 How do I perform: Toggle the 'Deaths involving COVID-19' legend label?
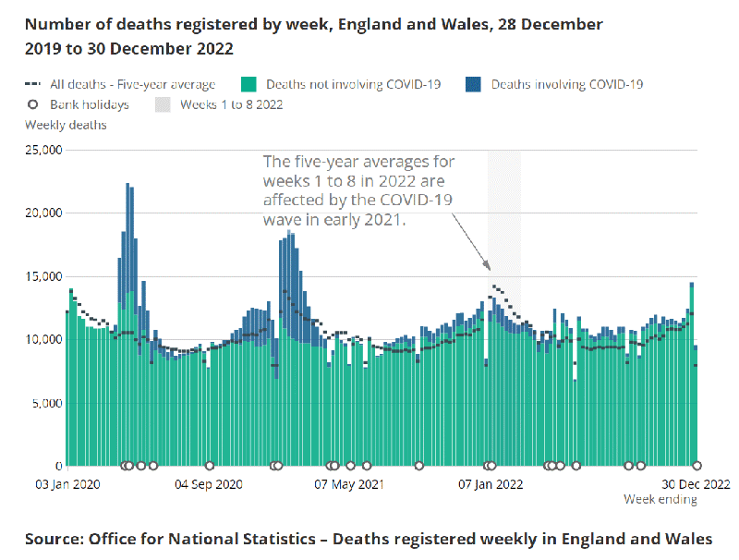(566, 84)
